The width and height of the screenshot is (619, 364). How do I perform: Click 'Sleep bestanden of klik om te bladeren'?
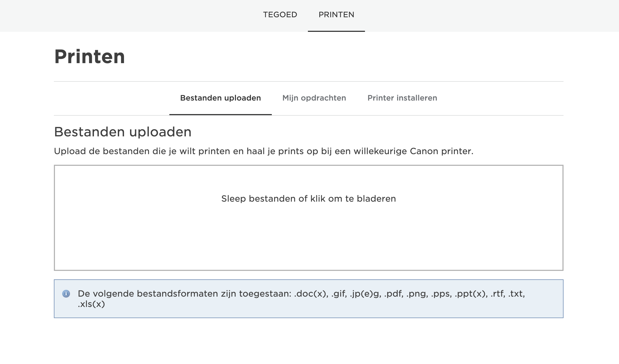308,198
